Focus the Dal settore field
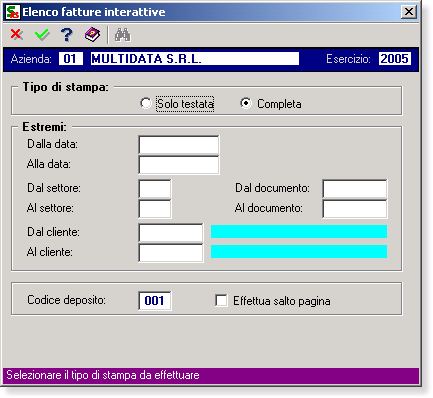 155,189
